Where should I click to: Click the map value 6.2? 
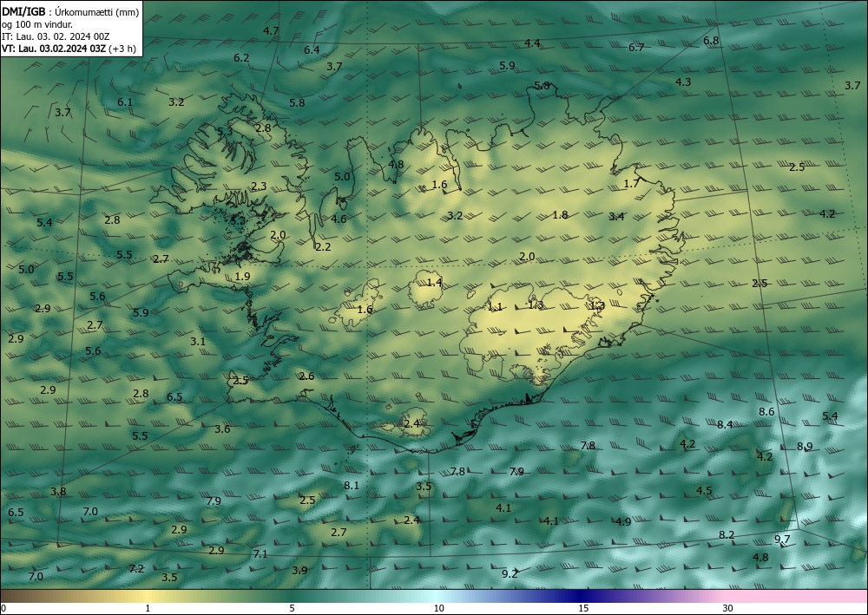click(241, 57)
